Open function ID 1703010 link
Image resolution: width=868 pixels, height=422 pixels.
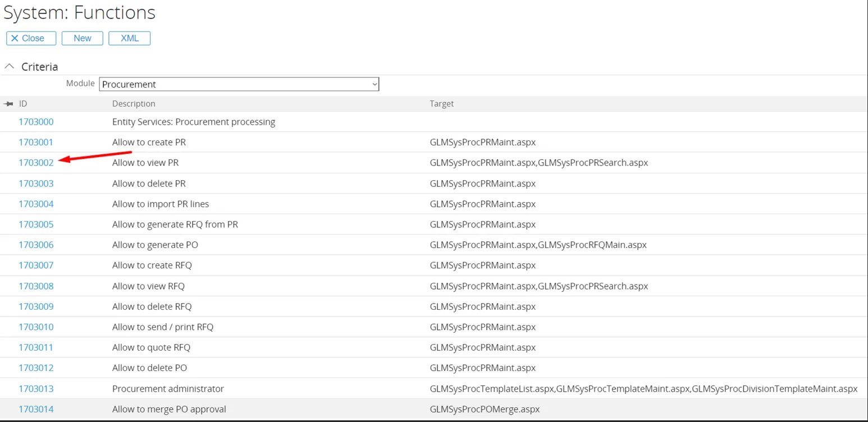[x=36, y=327]
